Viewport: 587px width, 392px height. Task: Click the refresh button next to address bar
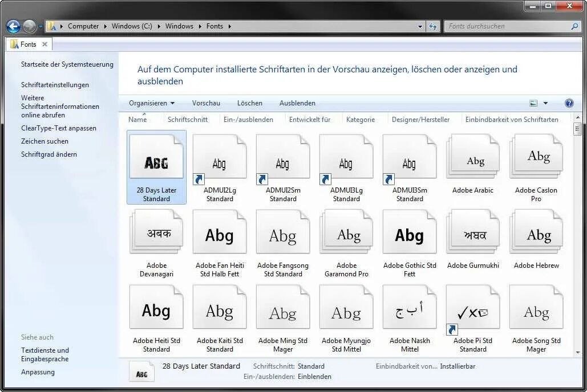click(433, 26)
